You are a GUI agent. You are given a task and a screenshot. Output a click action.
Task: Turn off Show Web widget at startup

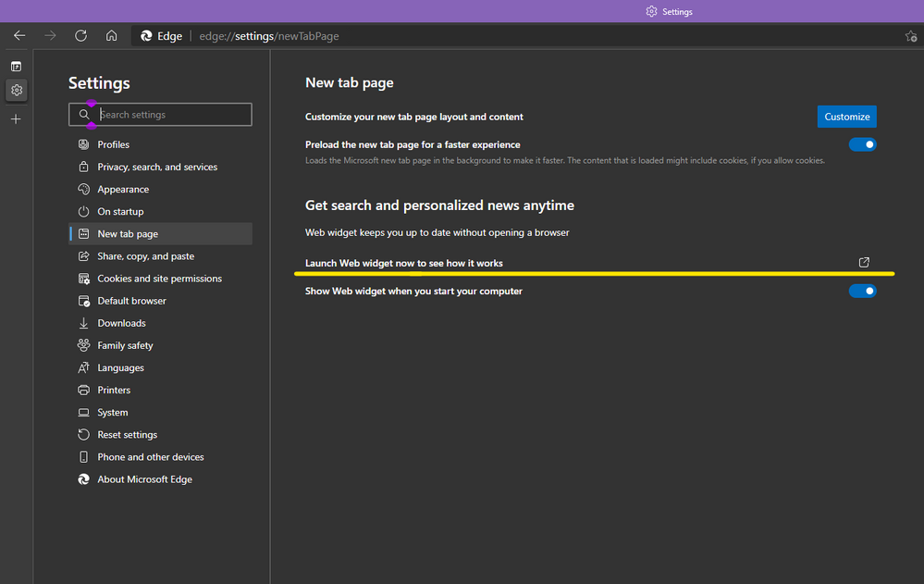[862, 292]
